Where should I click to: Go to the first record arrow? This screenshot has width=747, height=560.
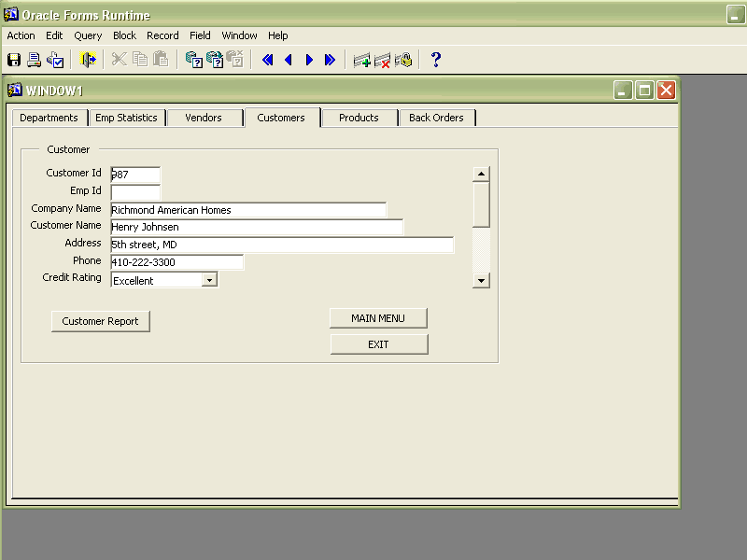pos(267,60)
